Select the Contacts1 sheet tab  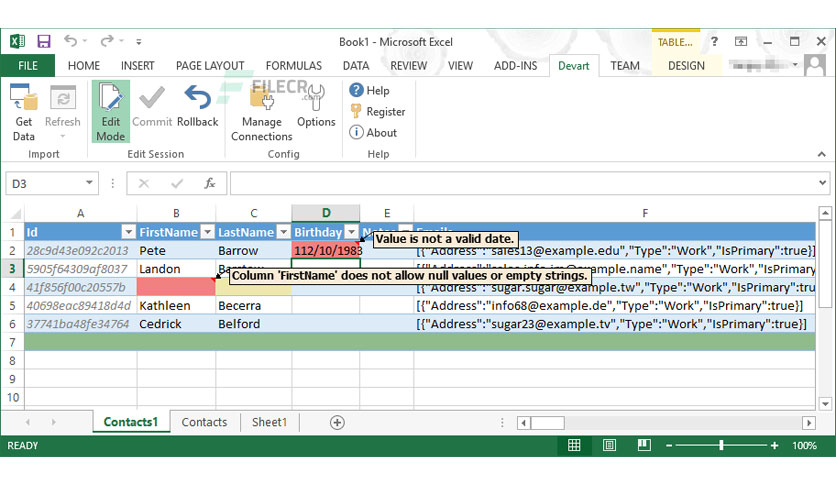131,422
